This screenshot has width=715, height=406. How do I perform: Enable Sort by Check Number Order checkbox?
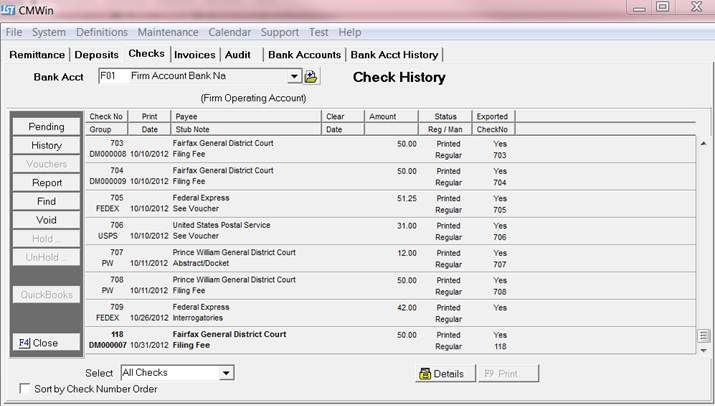point(25,389)
